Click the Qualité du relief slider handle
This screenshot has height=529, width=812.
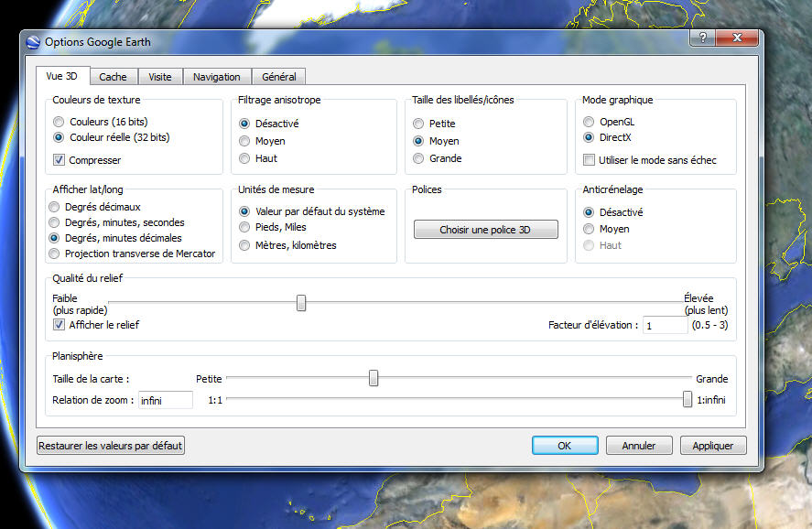pyautogui.click(x=301, y=303)
